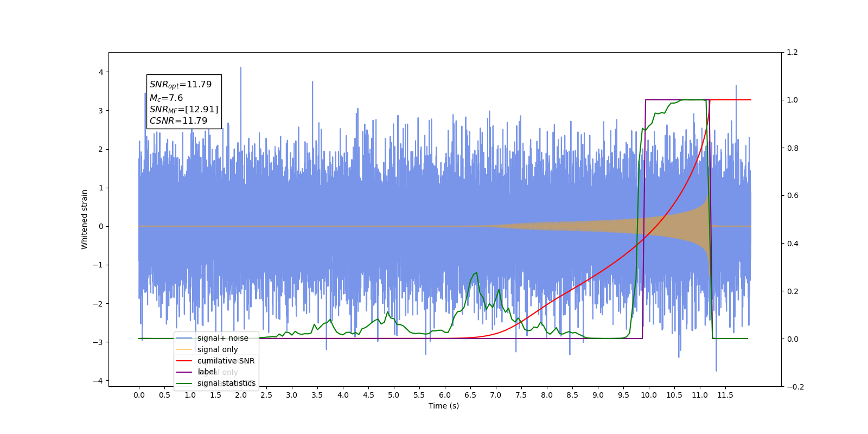This screenshot has height=434, width=868.
Task: Click the 'Time (s)' x-axis label
Action: [444, 406]
